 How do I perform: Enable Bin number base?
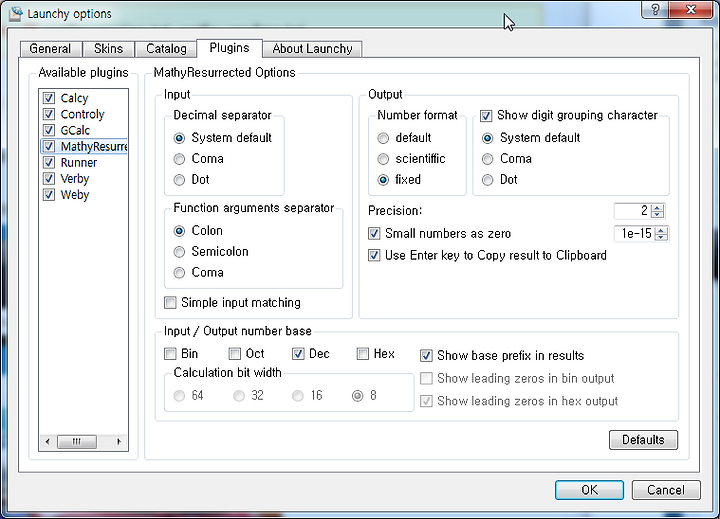tap(170, 354)
